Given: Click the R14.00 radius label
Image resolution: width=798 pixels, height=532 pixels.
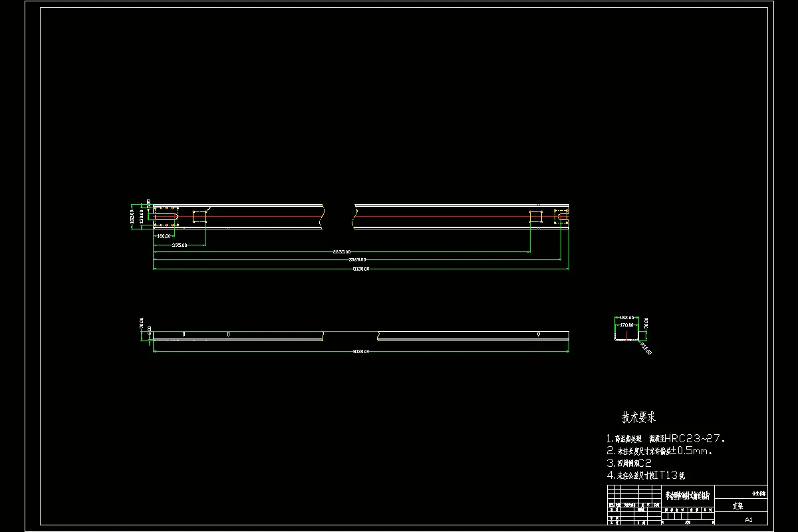Looking at the screenshot, I should pos(645,348).
